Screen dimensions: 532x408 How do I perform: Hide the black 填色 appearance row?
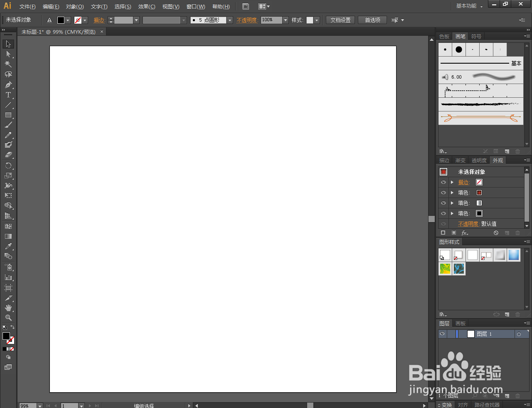443,213
